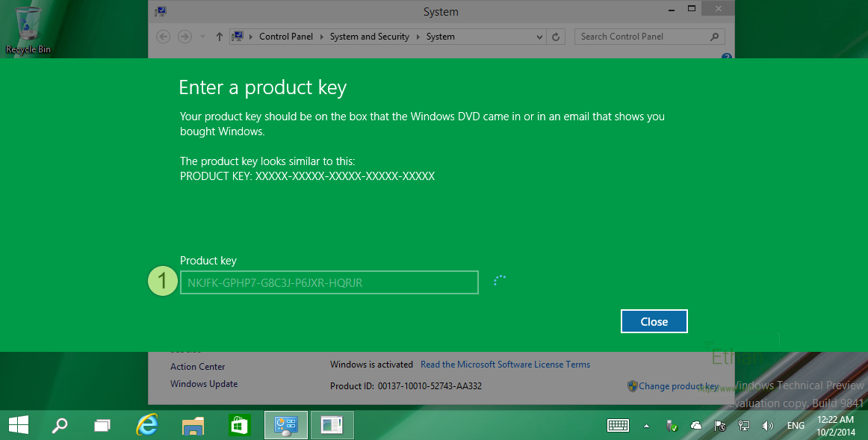Open the Windows Store from taskbar
The image size is (868, 440).
click(x=239, y=425)
